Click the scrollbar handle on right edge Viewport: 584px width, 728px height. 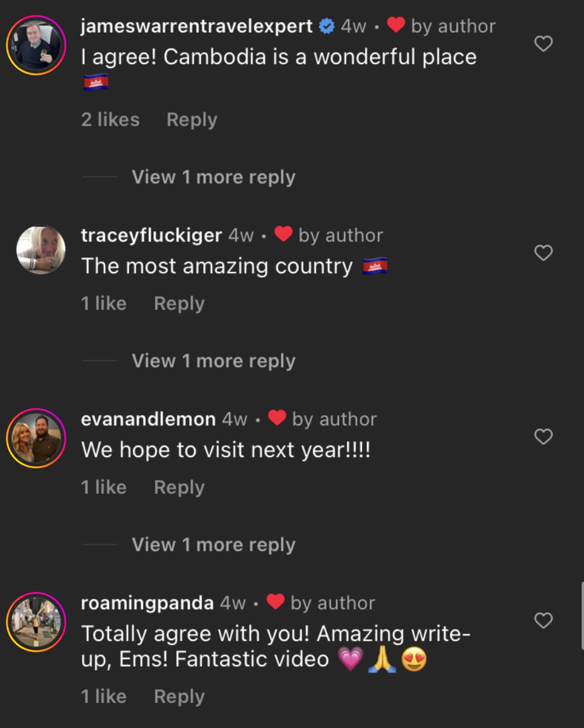coord(582,616)
